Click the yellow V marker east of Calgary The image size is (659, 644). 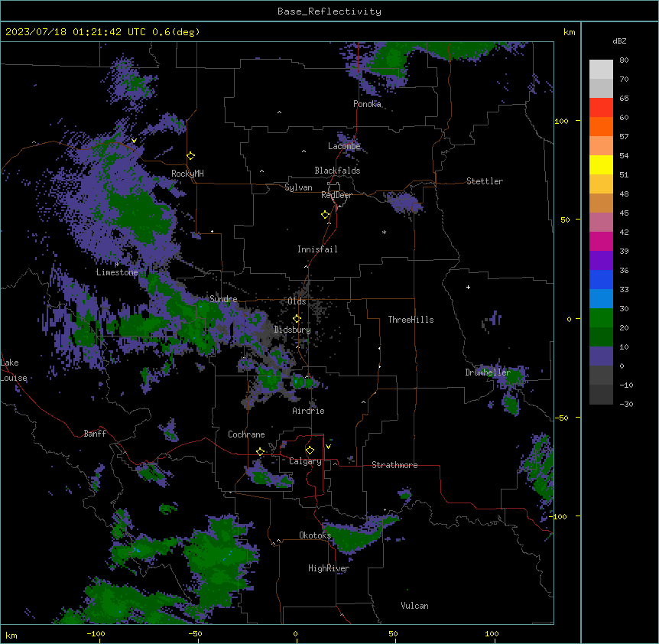[x=328, y=447]
